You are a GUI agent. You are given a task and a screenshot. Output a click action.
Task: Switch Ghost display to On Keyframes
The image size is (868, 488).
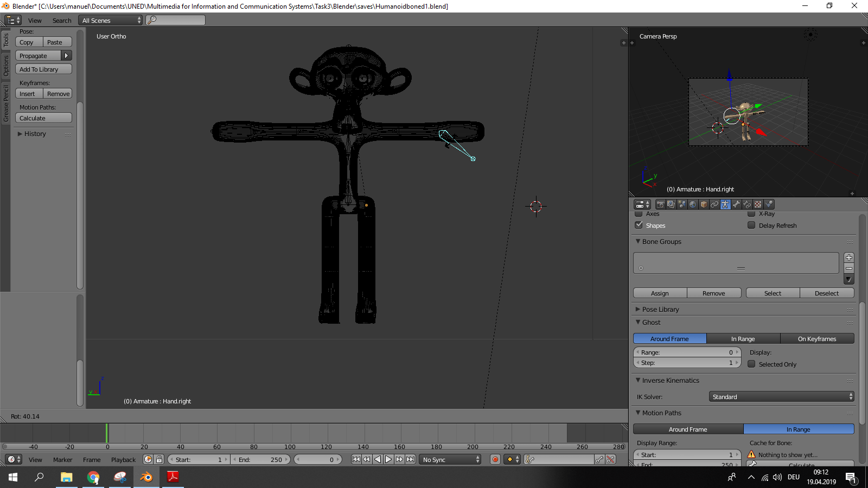817,338
